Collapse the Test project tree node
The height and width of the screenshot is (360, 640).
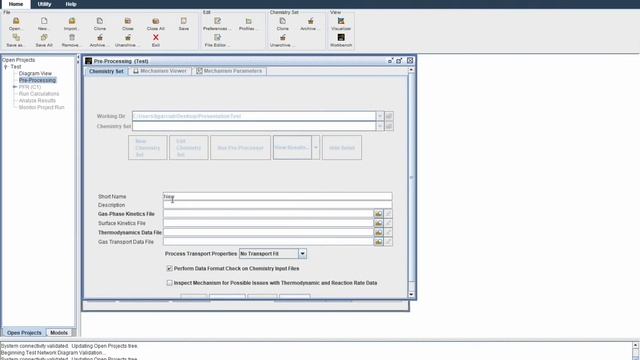(x=6, y=67)
